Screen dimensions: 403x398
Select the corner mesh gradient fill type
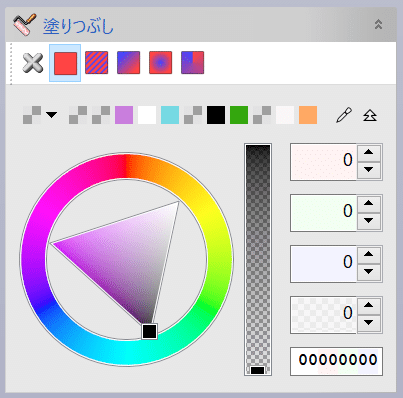(x=193, y=62)
